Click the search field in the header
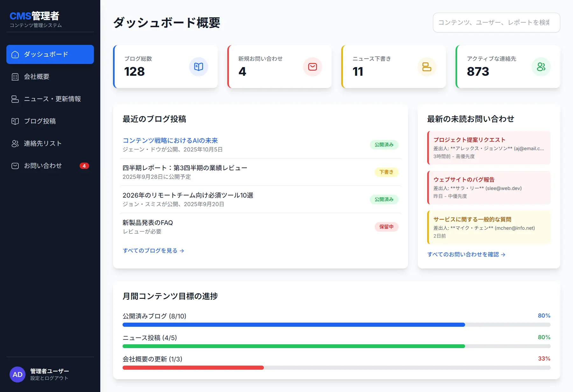This screenshot has width=573, height=392. pyautogui.click(x=496, y=23)
